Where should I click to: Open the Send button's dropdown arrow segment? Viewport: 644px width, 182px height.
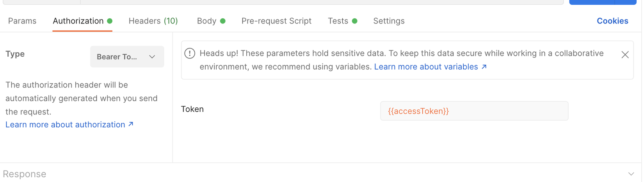coord(626,2)
